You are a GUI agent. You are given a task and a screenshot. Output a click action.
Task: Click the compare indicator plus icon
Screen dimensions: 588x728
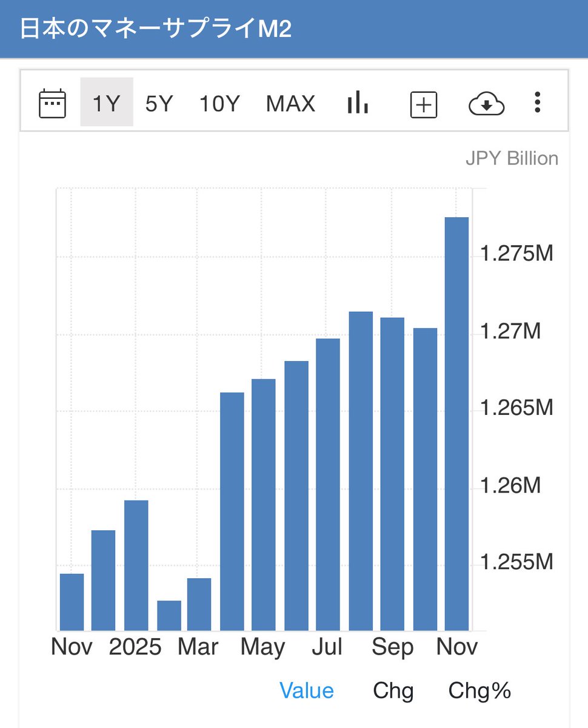pyautogui.click(x=423, y=103)
